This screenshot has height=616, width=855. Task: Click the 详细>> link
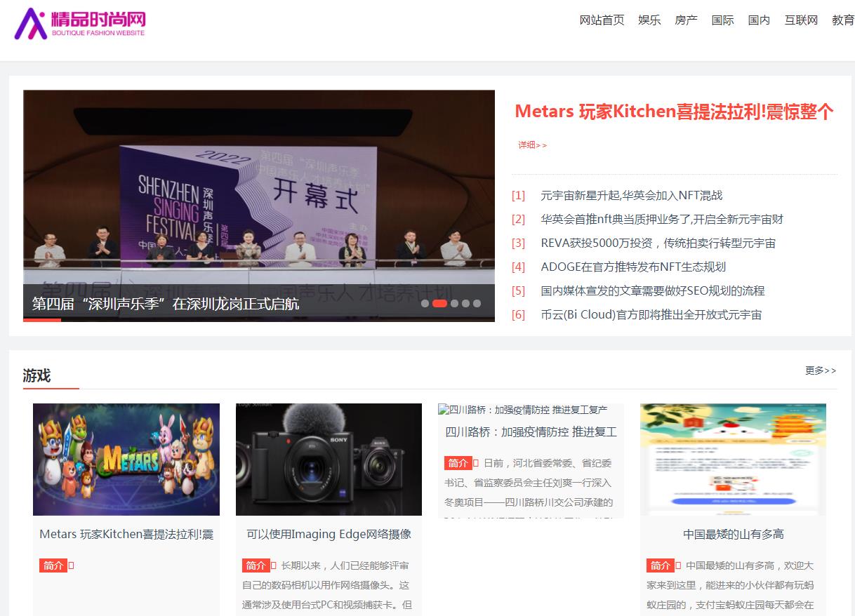(532, 145)
